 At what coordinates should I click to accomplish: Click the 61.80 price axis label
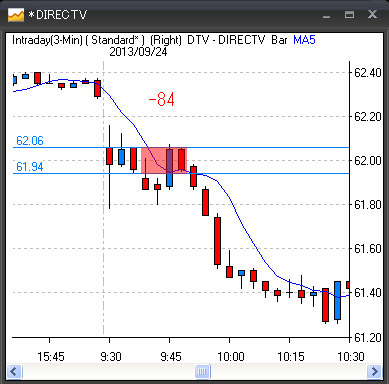point(367,205)
